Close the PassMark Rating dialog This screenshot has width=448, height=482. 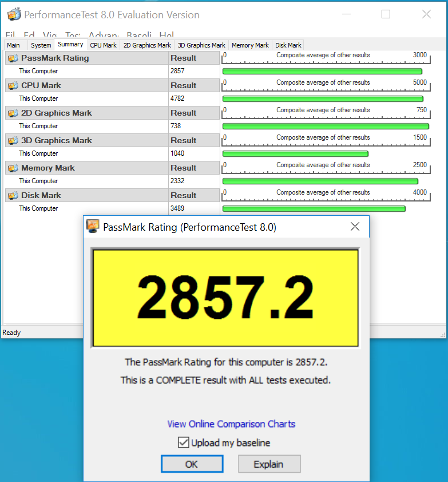pyautogui.click(x=355, y=227)
